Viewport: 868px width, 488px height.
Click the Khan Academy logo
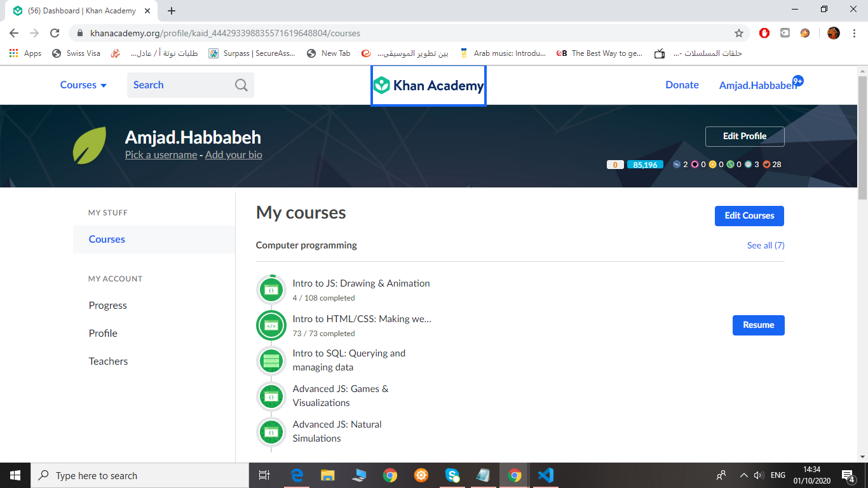[x=428, y=85]
